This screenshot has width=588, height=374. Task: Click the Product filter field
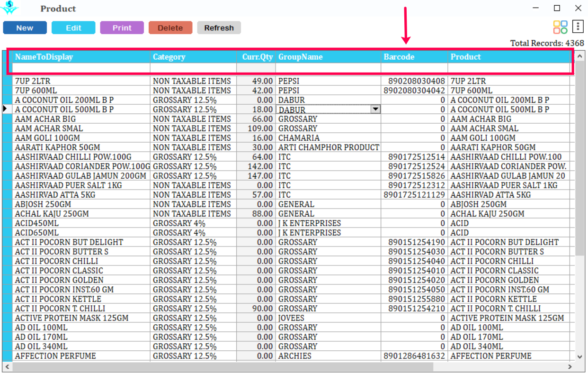509,68
